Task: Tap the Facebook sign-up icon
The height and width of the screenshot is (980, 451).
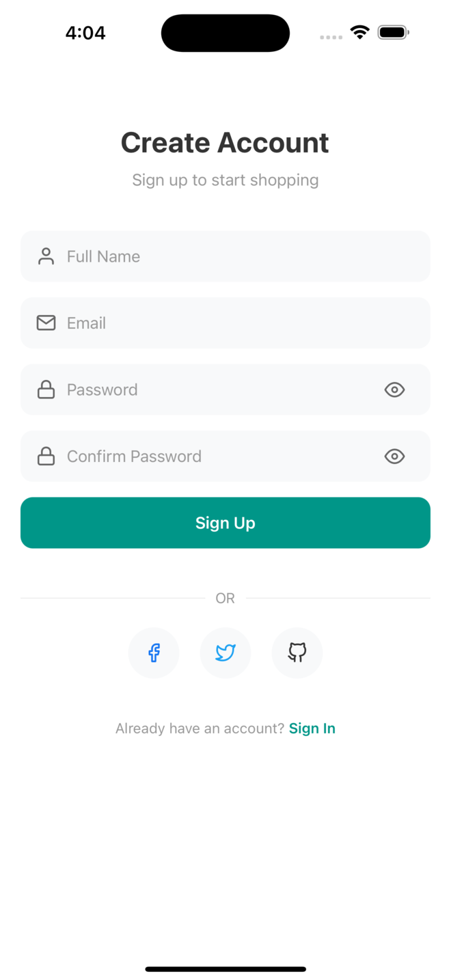Action: click(x=154, y=653)
